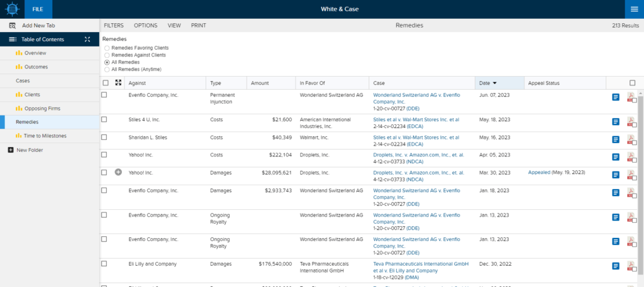Open the FILTERS menu
This screenshot has height=287, width=644.
(114, 25)
